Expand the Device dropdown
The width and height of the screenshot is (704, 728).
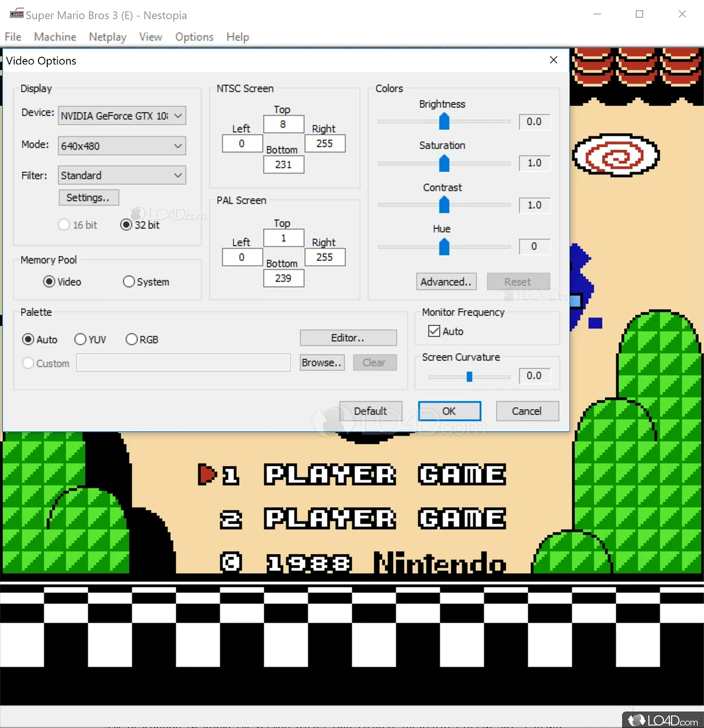click(122, 116)
